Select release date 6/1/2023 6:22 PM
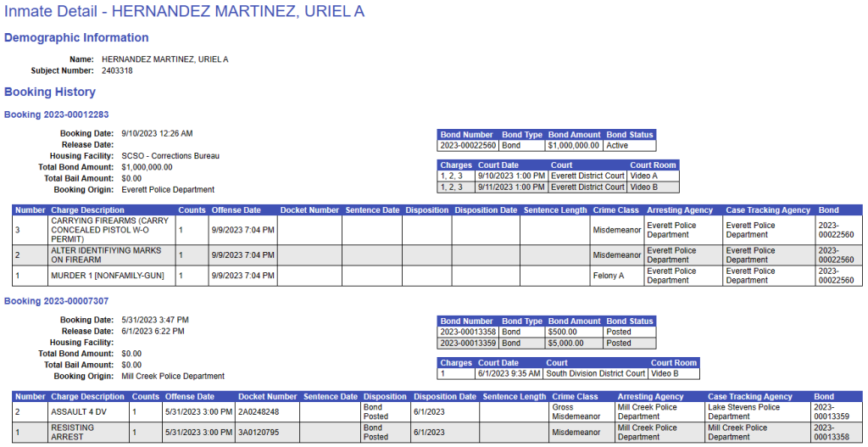Viewport: 868px width, 447px height. [153, 332]
